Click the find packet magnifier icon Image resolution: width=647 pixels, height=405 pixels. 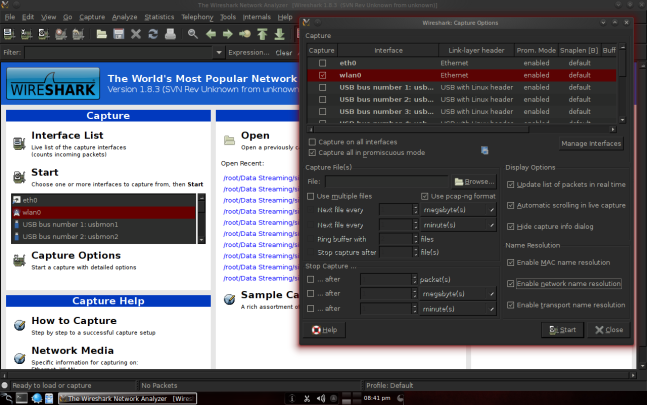point(193,34)
